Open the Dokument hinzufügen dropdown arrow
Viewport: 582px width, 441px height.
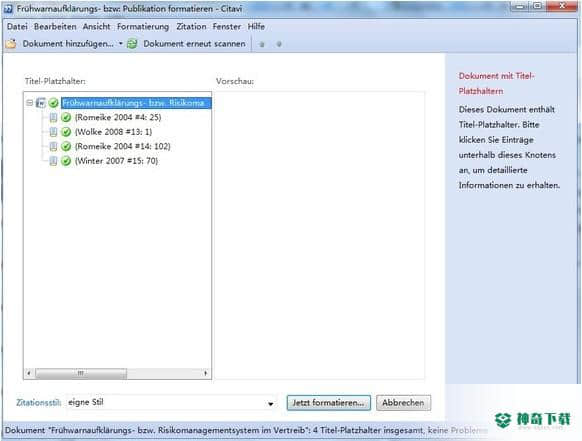(121, 44)
